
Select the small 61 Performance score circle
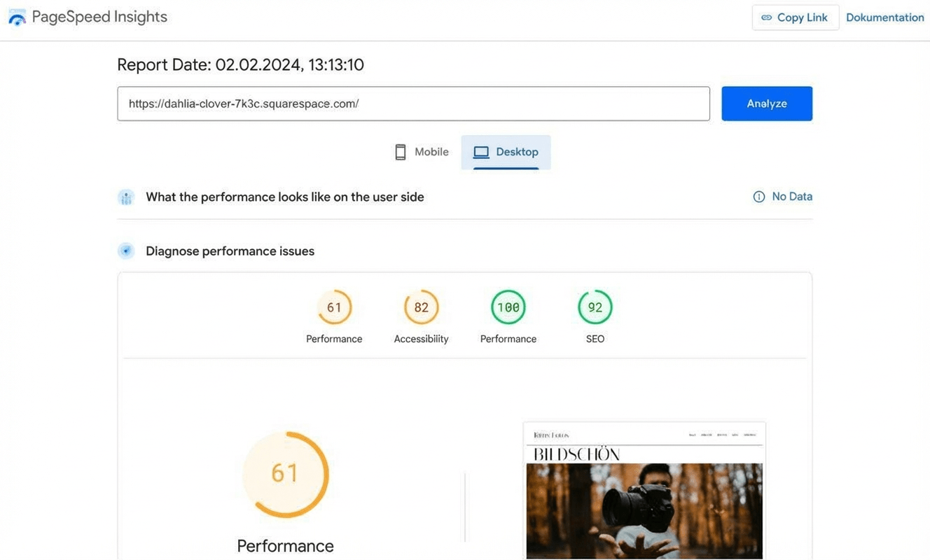click(x=334, y=307)
